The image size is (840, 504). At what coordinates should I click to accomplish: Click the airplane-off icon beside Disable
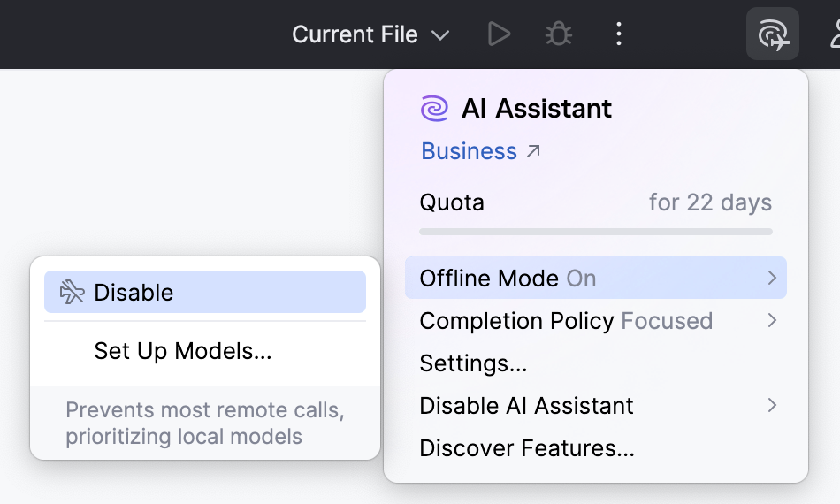coord(72,292)
